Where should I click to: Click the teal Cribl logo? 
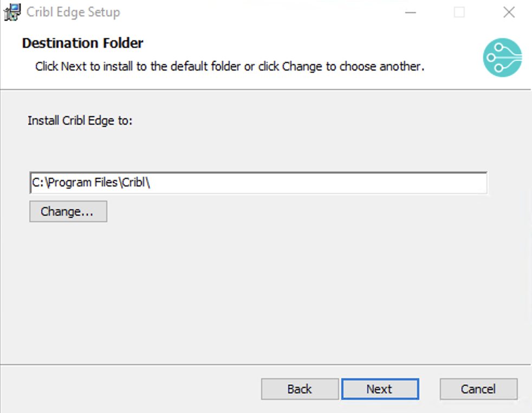502,57
